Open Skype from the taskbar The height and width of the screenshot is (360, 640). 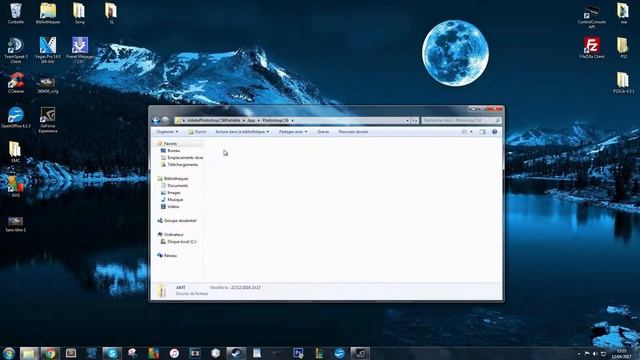click(112, 353)
